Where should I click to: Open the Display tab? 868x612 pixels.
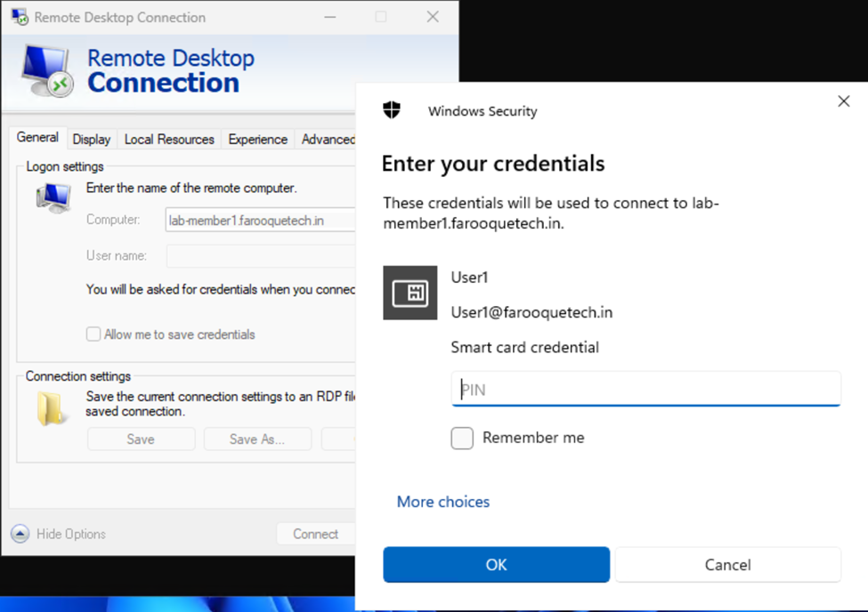92,140
